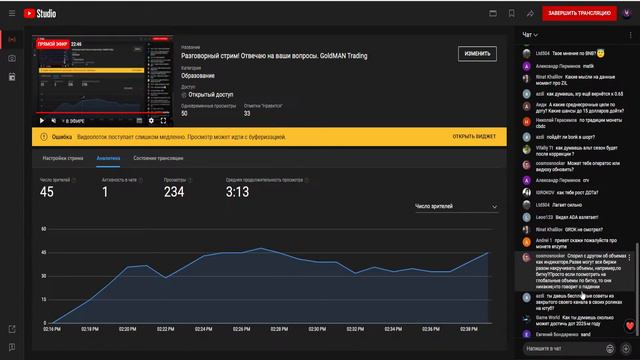Click the heart reaction button in chat
Image resolution: width=640 pixels, height=360 pixels.
tap(630, 326)
